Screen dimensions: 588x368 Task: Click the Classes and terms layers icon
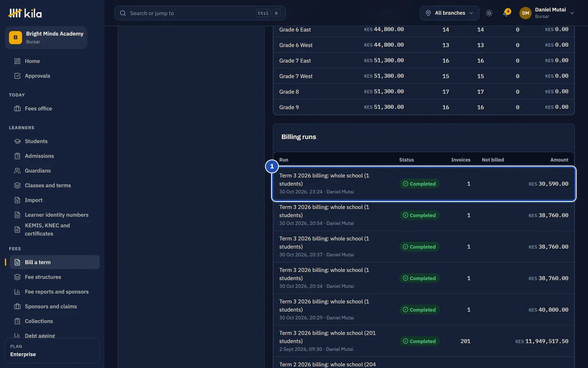click(x=17, y=185)
